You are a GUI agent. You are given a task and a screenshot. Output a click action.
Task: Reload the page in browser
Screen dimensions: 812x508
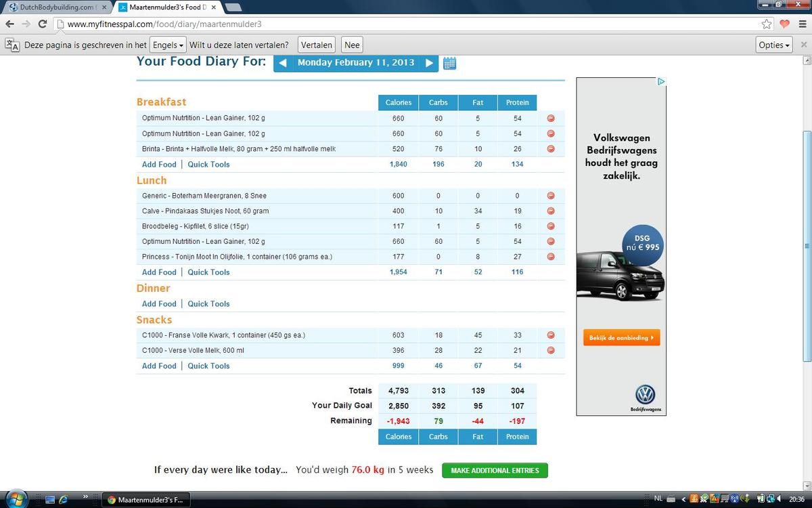tap(43, 24)
